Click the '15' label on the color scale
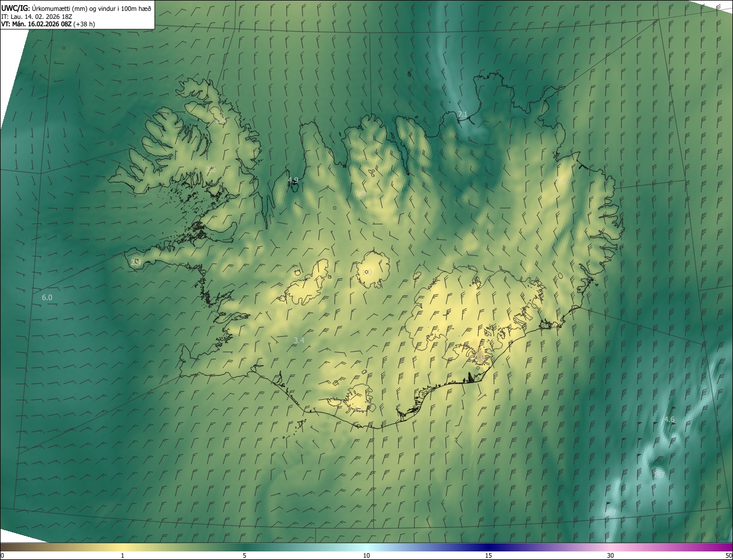This screenshot has height=560, width=733. click(488, 555)
